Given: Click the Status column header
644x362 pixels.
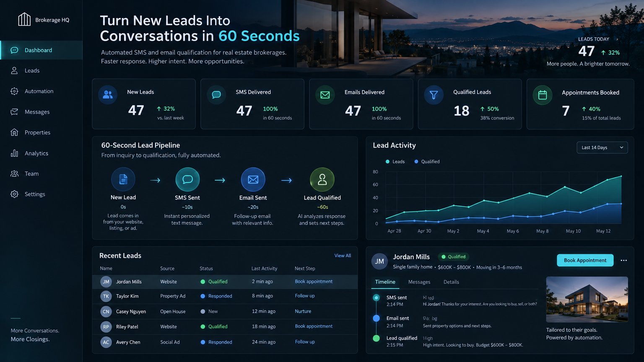Looking at the screenshot, I should (x=206, y=269).
